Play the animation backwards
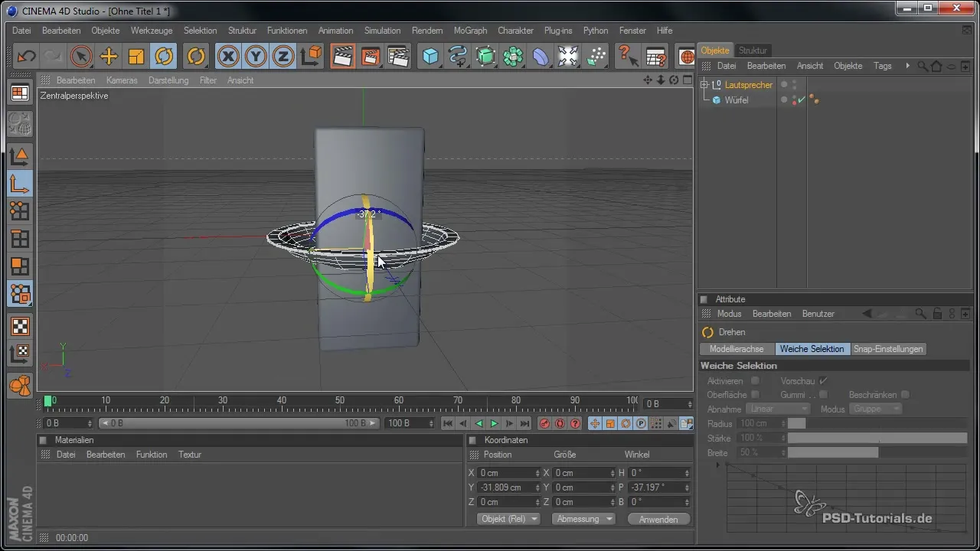Image resolution: width=980 pixels, height=551 pixels. [x=479, y=423]
